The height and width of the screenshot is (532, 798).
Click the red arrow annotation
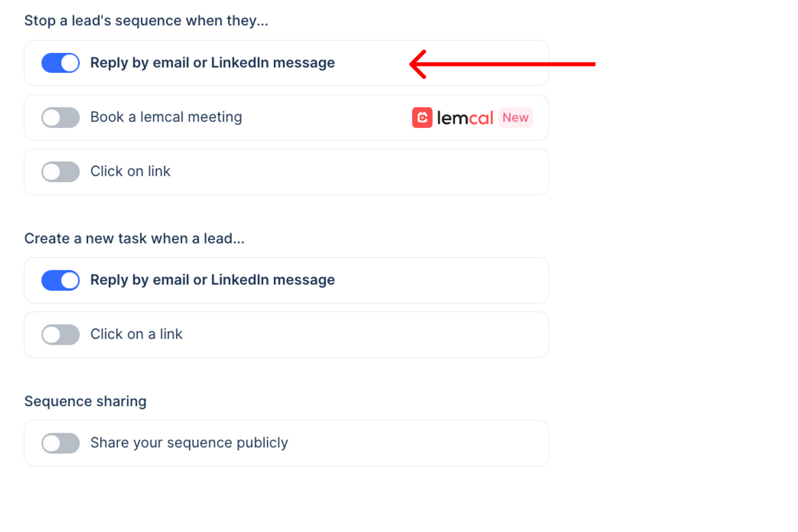coord(502,64)
